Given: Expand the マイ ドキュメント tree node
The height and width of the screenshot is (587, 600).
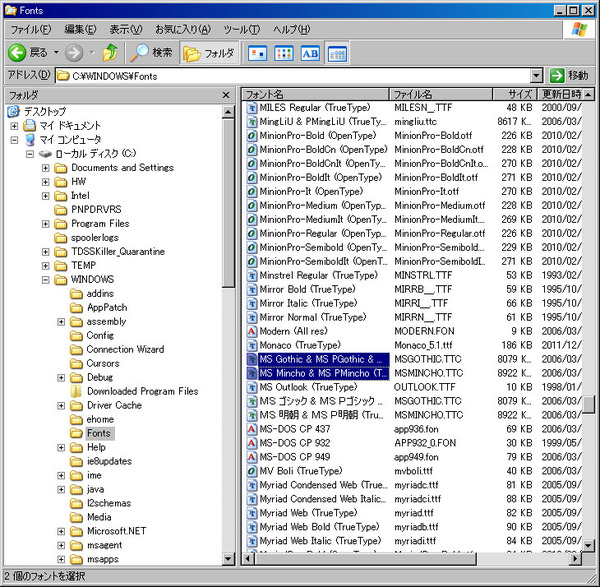Looking at the screenshot, I should (14, 126).
